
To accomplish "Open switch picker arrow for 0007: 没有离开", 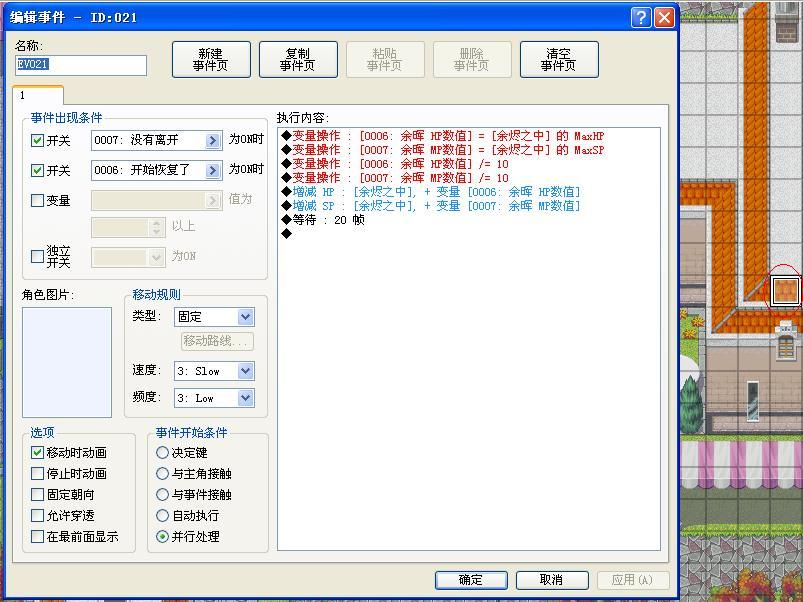I will 213,140.
